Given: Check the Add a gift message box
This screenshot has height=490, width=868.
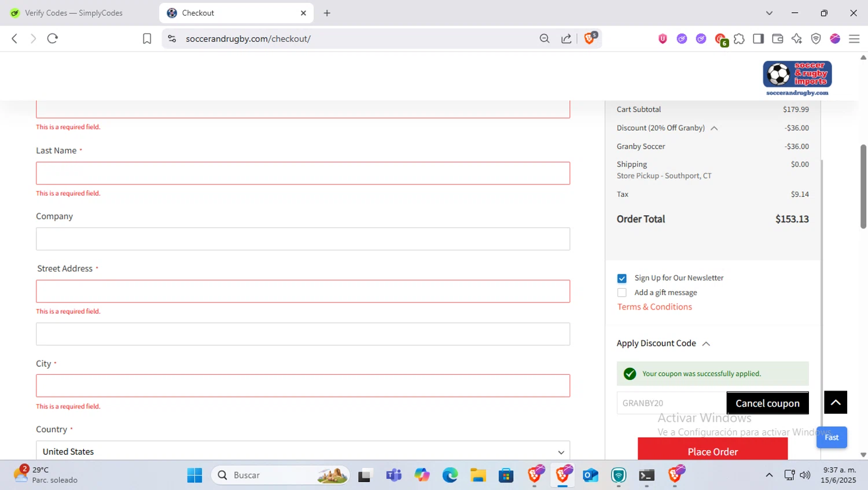Looking at the screenshot, I should point(622,293).
